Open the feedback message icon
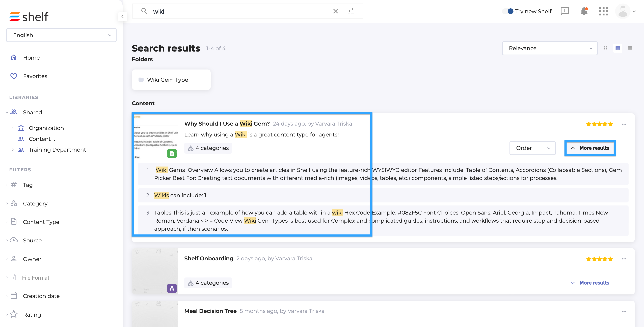 click(x=565, y=11)
